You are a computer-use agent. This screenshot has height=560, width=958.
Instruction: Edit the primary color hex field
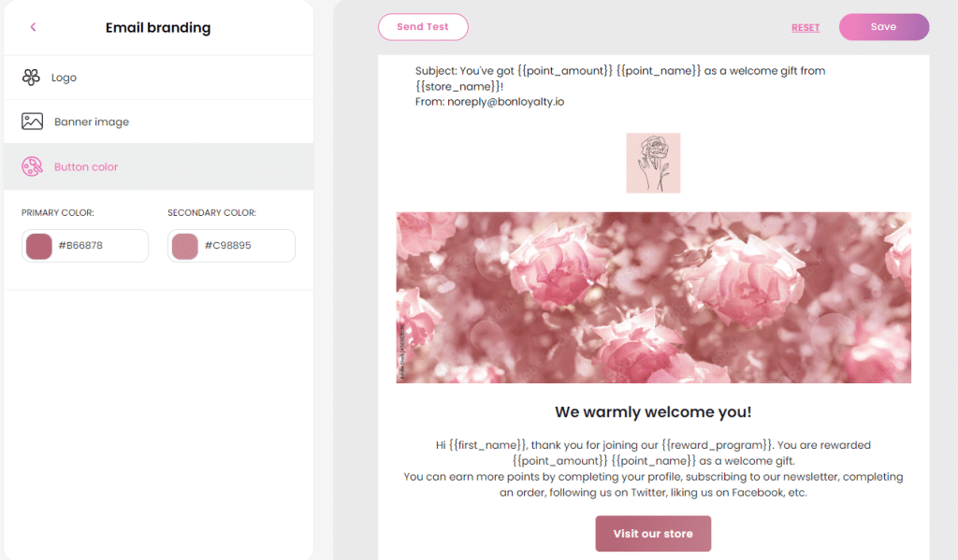[85, 246]
